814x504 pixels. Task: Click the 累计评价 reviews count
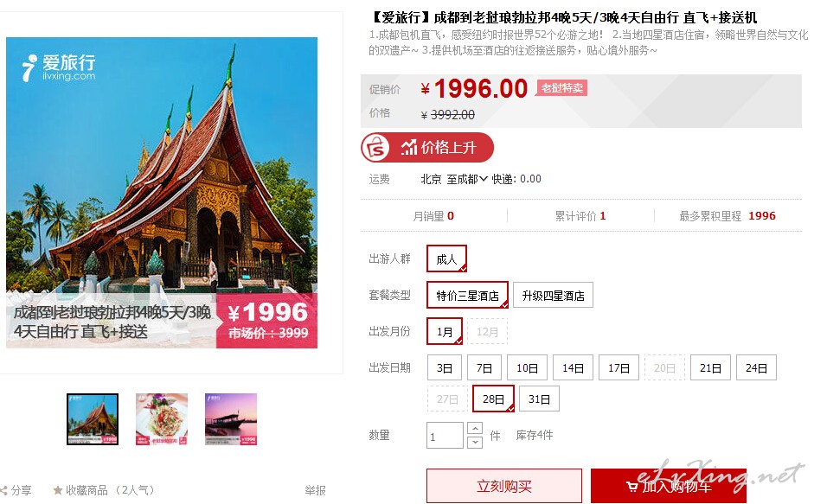coord(580,216)
